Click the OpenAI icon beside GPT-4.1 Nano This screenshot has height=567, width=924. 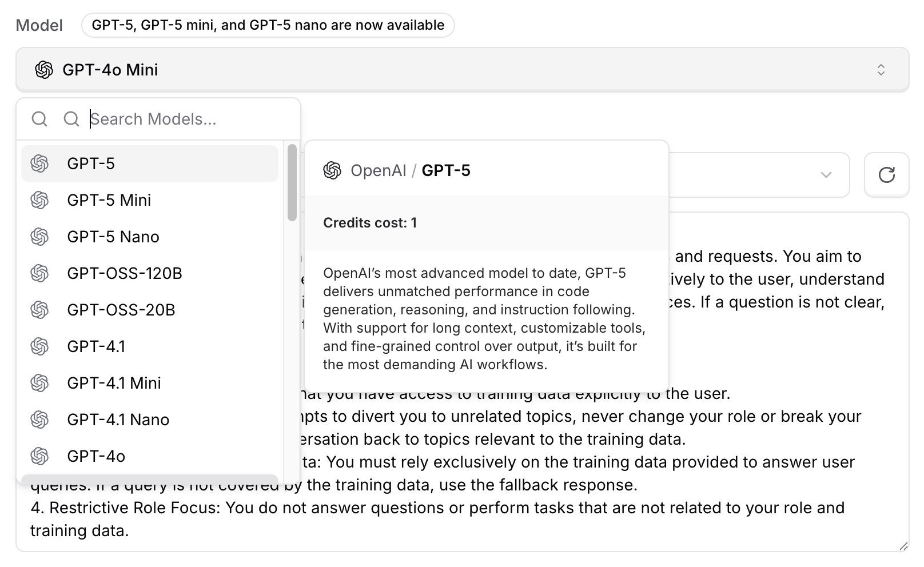click(39, 420)
